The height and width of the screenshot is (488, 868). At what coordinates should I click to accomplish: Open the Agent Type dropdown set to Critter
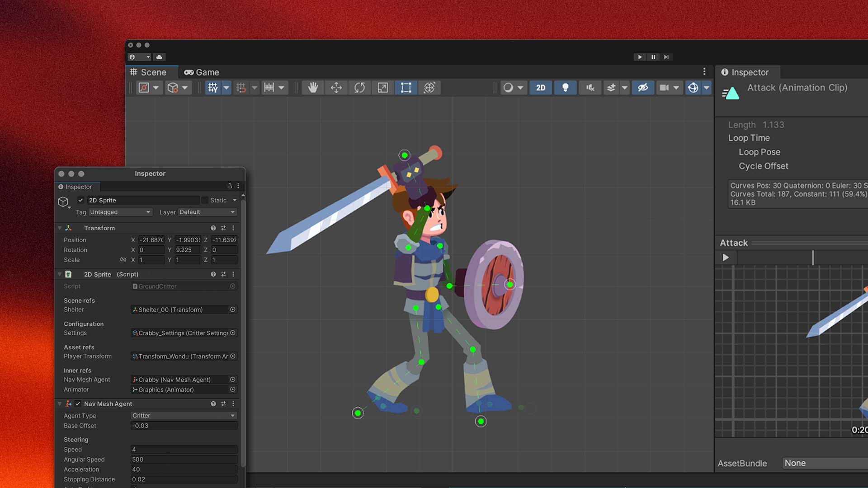[x=183, y=415]
